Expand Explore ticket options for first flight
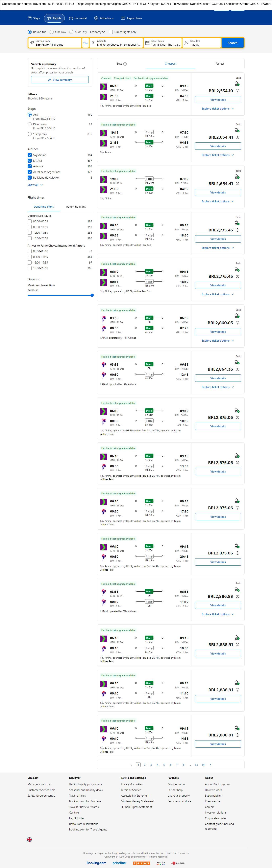Image resolution: width=272 pixels, height=868 pixels. 218,109
